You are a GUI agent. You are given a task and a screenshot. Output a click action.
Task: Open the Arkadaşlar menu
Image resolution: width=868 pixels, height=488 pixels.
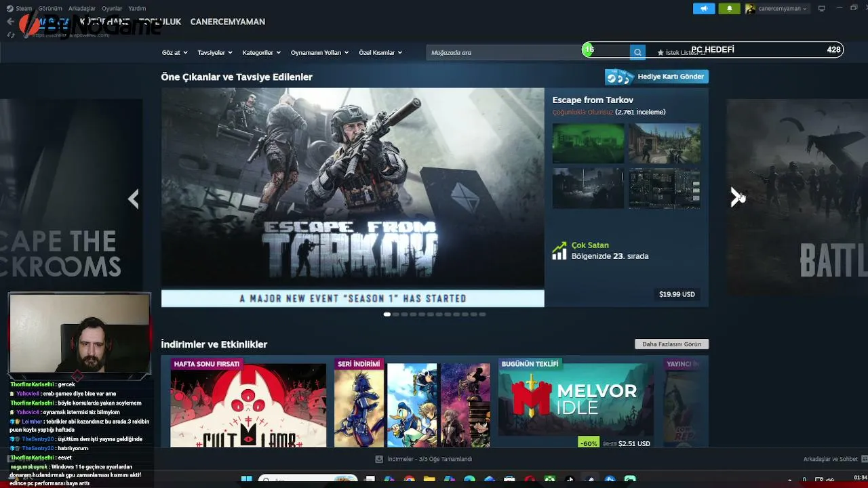pos(82,9)
